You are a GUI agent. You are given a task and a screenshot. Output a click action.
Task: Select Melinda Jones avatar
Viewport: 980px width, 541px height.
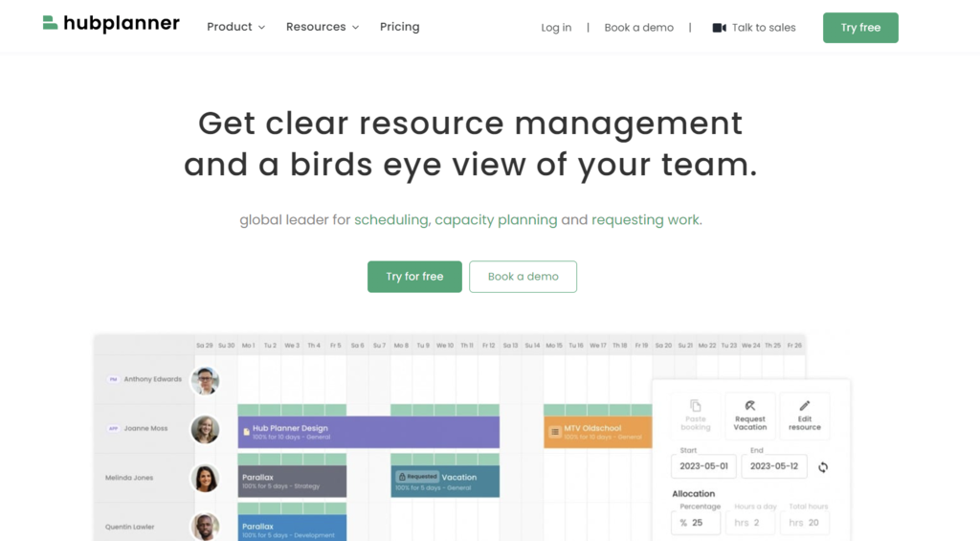[205, 479]
